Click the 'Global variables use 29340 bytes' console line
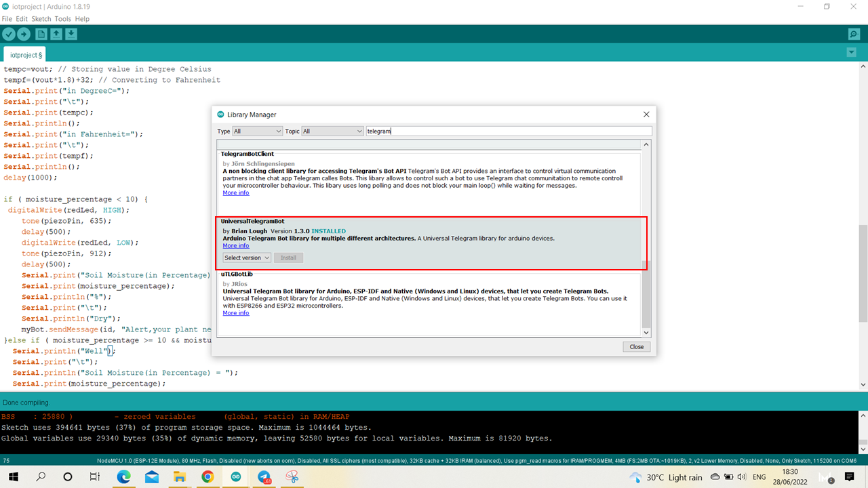Viewport: 868px width, 488px height. (277, 439)
